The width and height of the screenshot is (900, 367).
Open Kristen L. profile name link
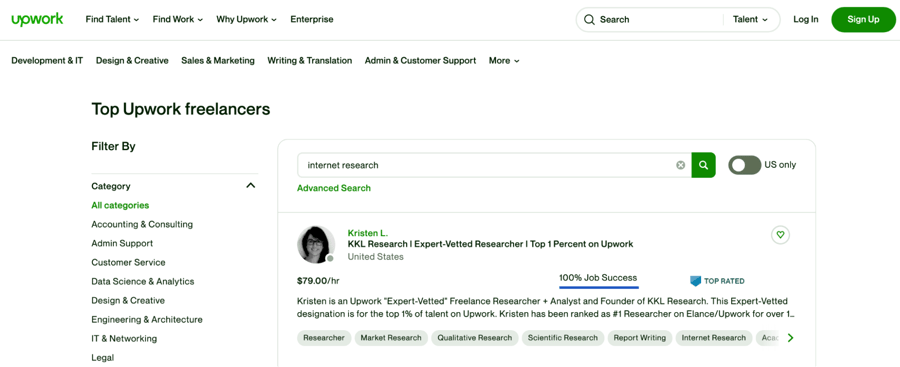[x=368, y=233]
